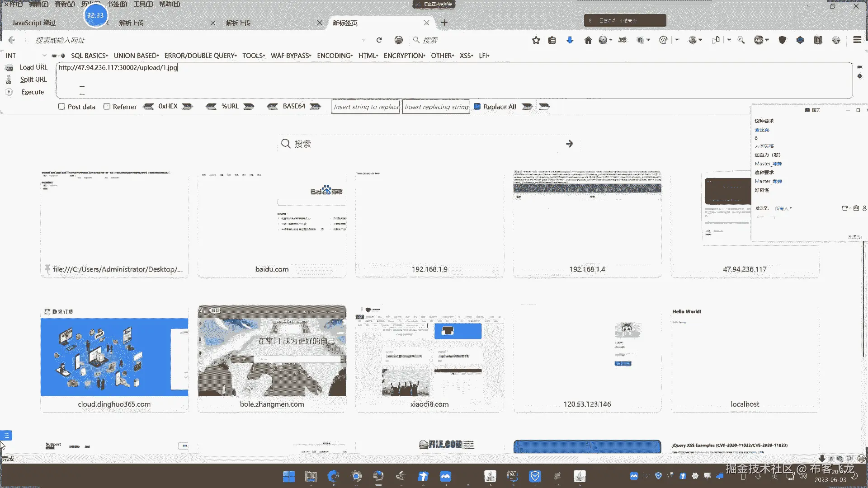Screen dimensions: 868x488
Task: Click the 0xHEX encode right arrow
Action: (187, 107)
